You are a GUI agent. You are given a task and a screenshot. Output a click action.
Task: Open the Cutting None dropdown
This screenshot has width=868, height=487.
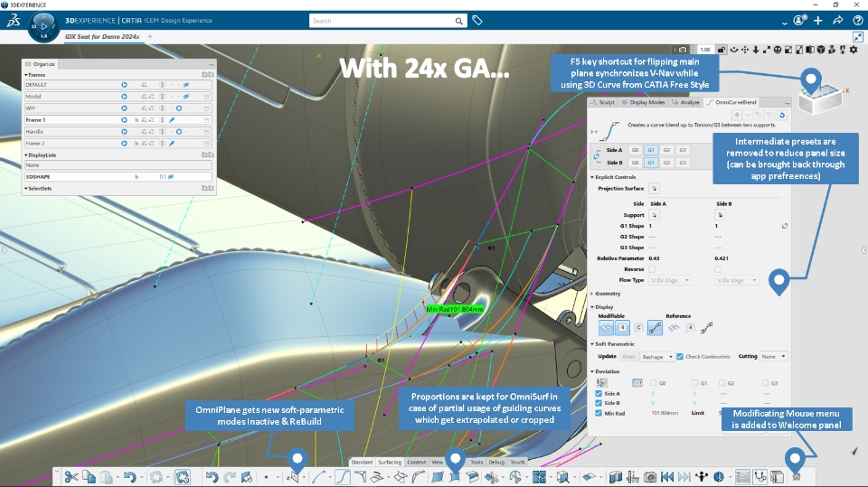pos(774,356)
